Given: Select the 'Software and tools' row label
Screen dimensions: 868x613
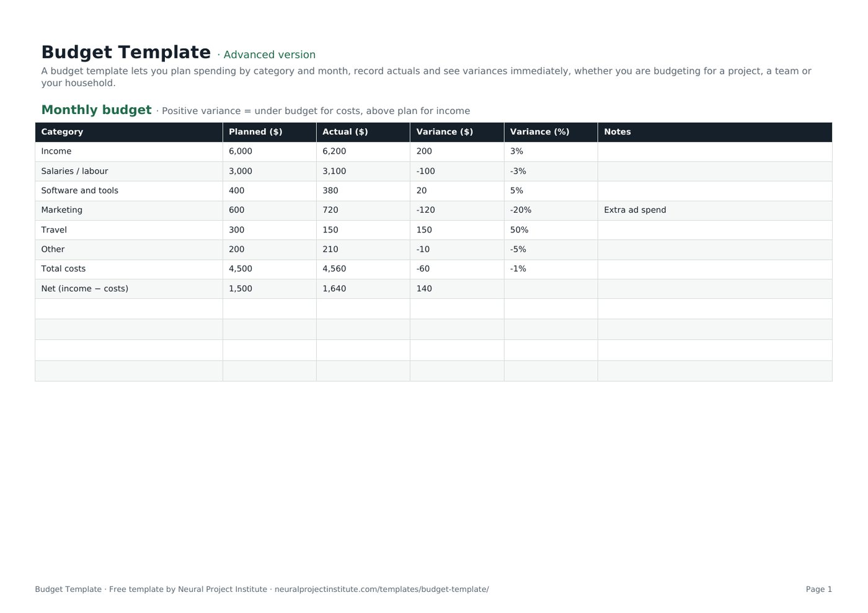Looking at the screenshot, I should pos(79,191).
